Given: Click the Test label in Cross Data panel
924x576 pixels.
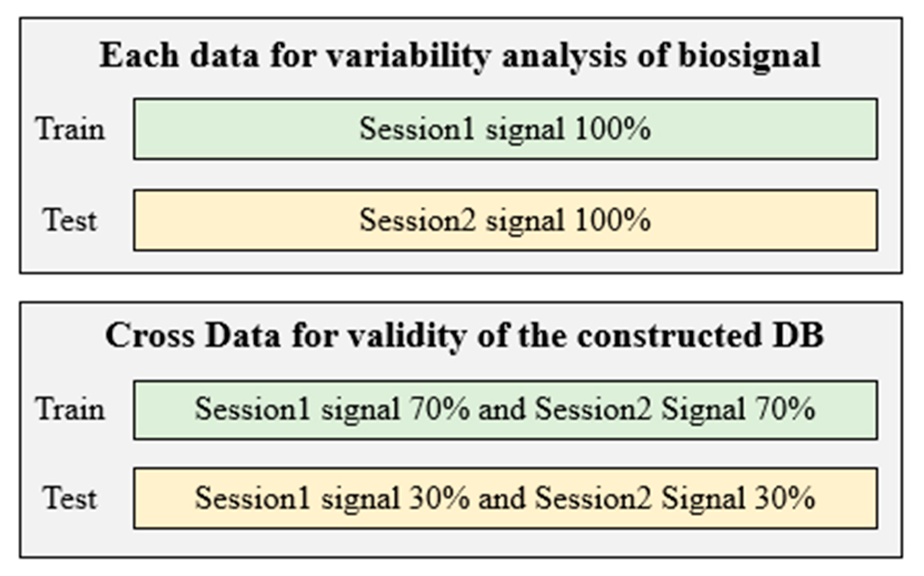Looking at the screenshot, I should click(x=70, y=498).
